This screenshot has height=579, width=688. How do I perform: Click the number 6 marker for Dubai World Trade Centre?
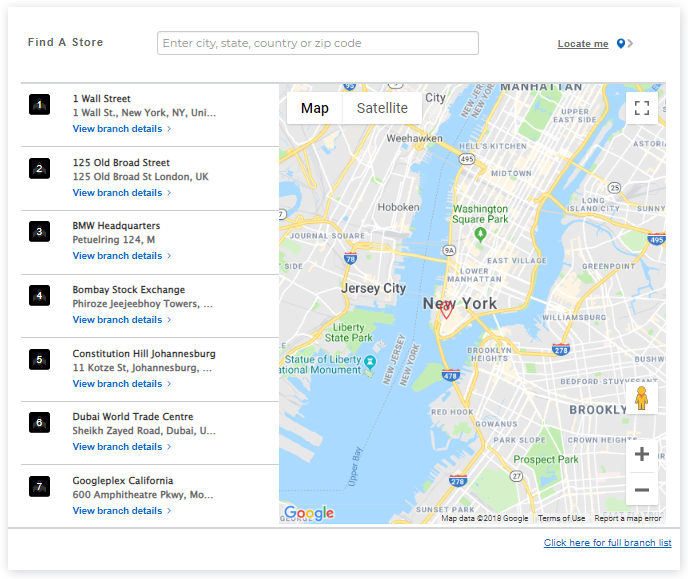tap(39, 422)
